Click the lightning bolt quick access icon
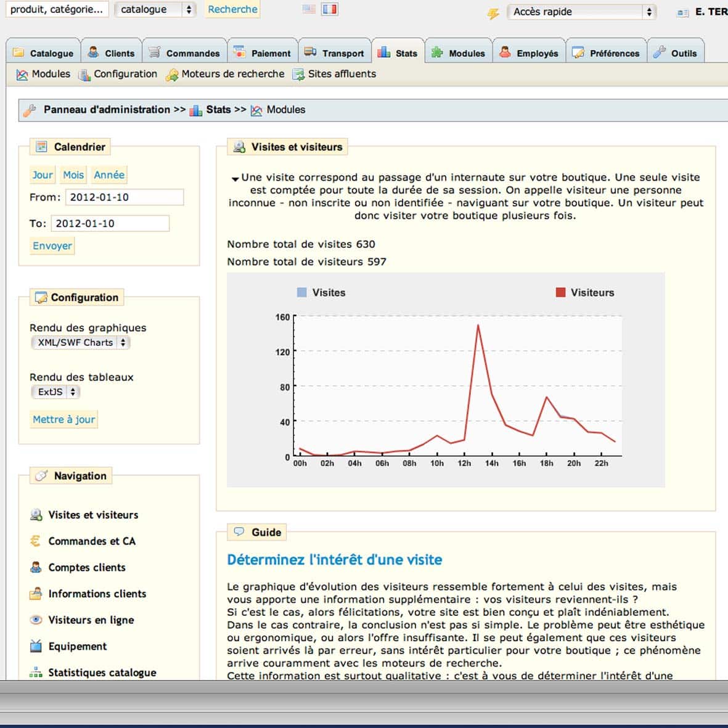This screenshot has width=728, height=728. [x=493, y=13]
